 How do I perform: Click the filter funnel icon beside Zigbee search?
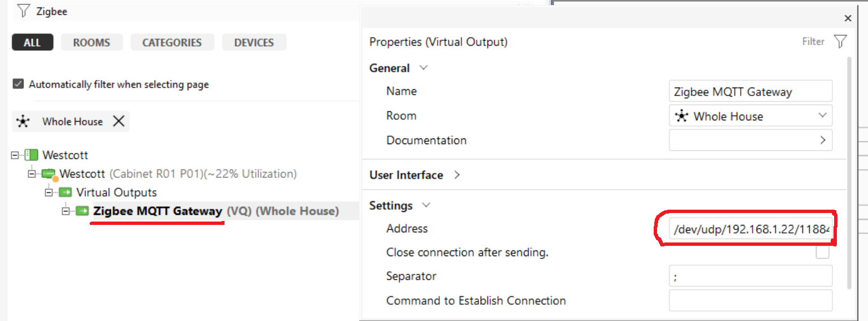23,11
